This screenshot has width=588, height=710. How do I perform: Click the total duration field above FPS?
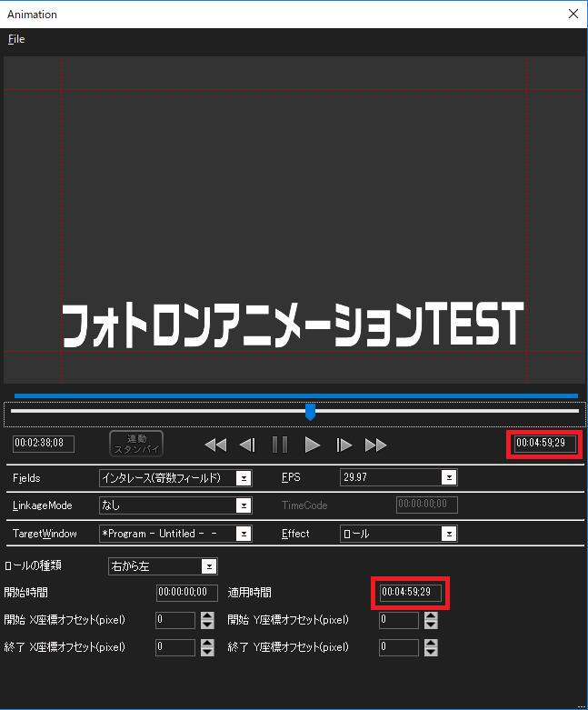coord(545,444)
